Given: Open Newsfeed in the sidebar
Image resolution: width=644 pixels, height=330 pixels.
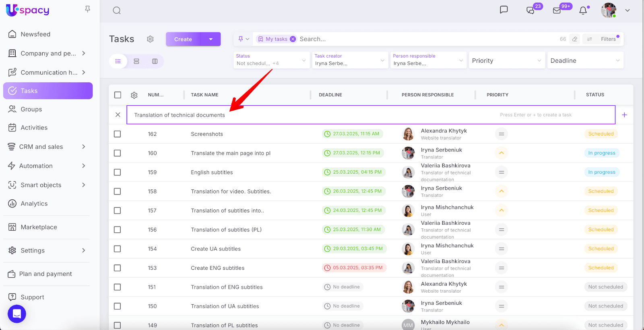Looking at the screenshot, I should click(35, 34).
